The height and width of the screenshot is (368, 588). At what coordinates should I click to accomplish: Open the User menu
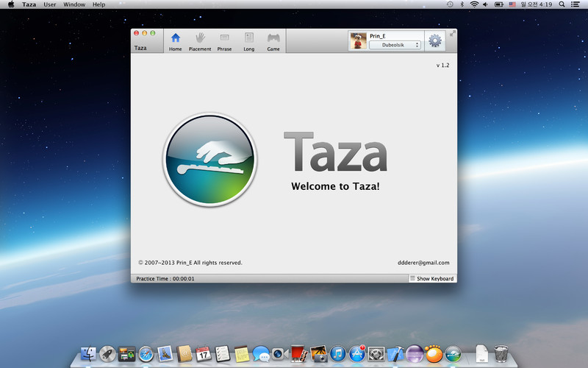pyautogui.click(x=50, y=4)
